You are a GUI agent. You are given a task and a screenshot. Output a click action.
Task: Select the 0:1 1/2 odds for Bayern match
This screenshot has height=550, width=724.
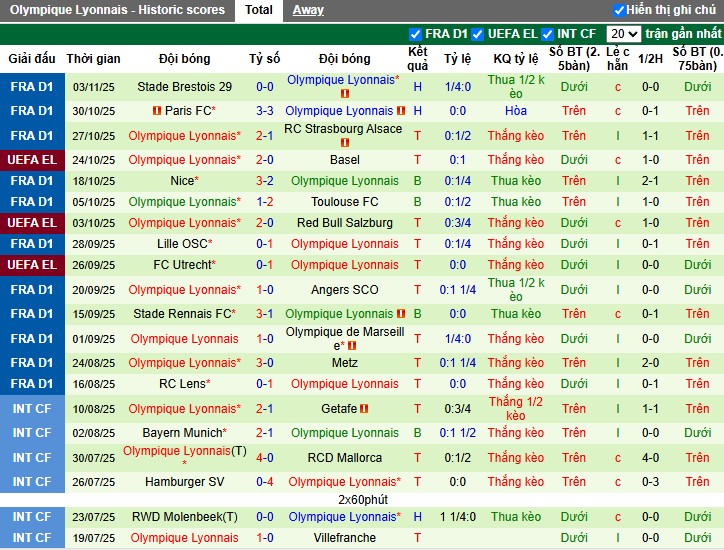[x=458, y=433]
